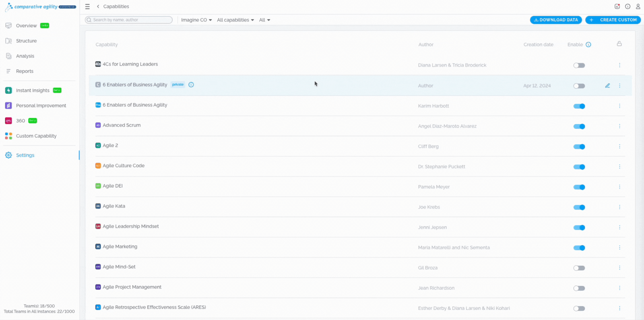Click the Download Data button

(x=556, y=20)
